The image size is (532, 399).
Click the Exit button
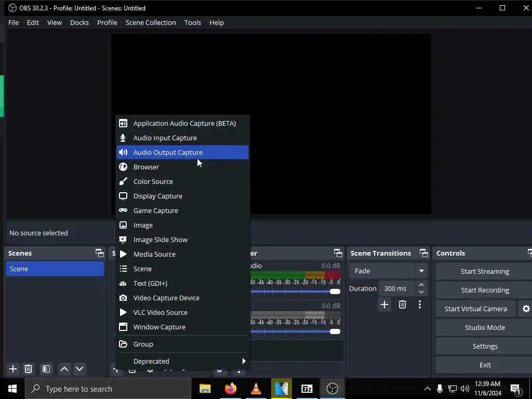pos(485,365)
